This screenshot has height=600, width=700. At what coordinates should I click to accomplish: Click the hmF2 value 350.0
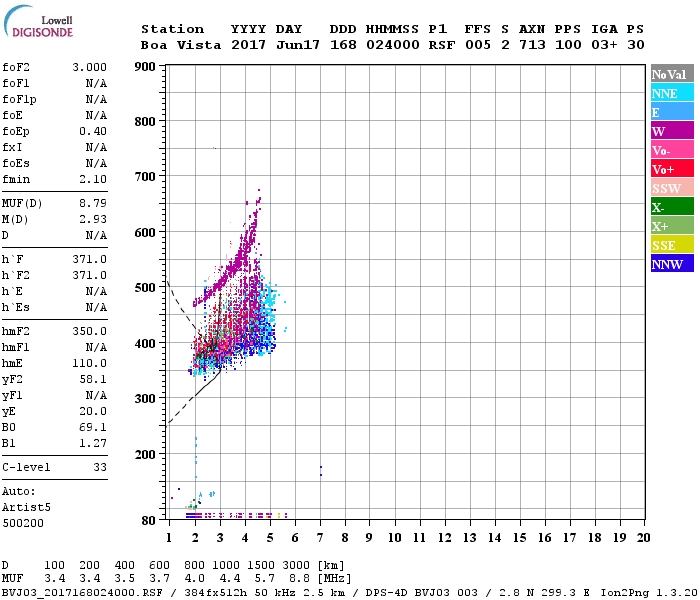point(89,331)
